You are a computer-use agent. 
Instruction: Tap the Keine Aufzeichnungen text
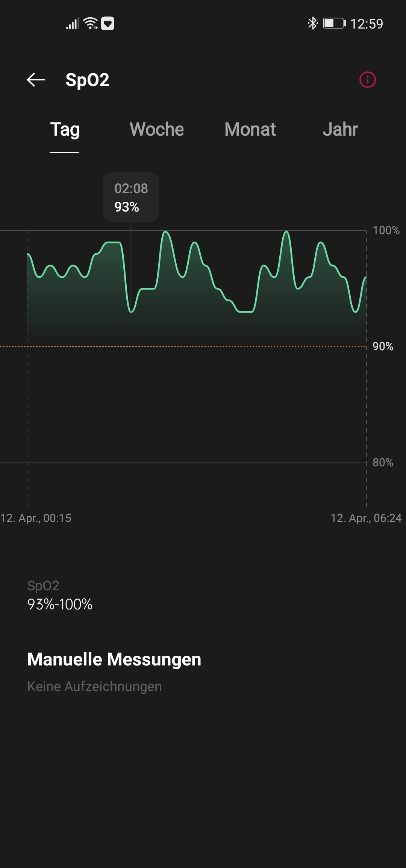click(x=94, y=687)
